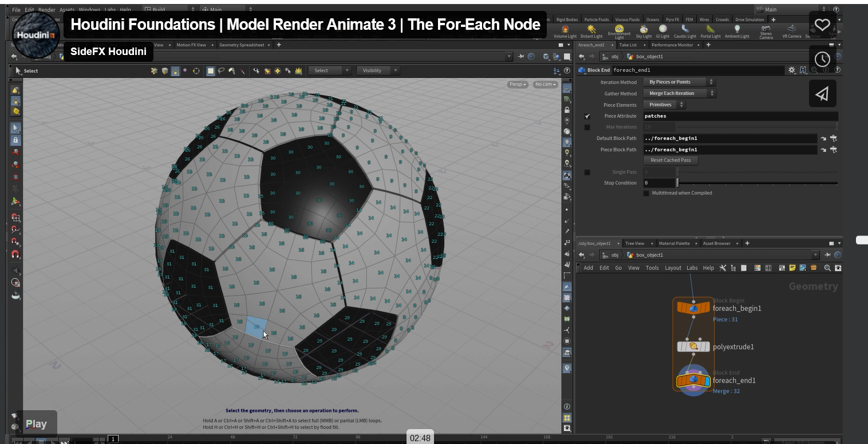Click the Sky Light shelf tool

tap(644, 32)
